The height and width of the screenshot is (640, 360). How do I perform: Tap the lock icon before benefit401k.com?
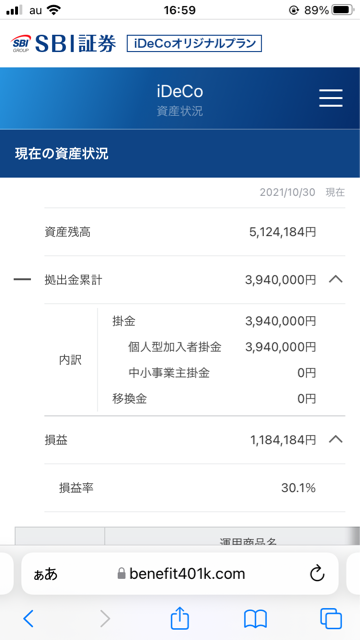[x=121, y=574]
